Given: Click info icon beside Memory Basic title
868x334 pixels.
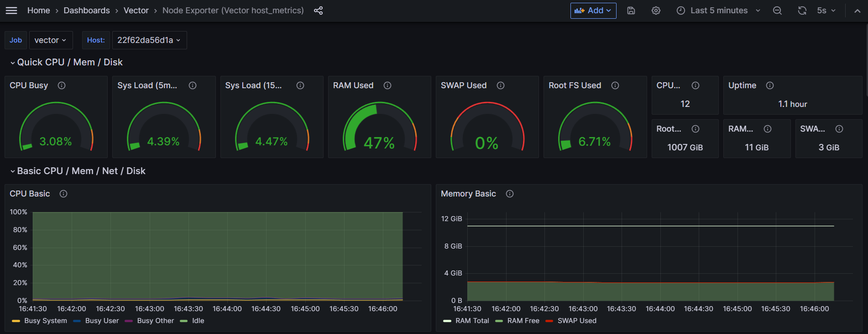Looking at the screenshot, I should (510, 194).
